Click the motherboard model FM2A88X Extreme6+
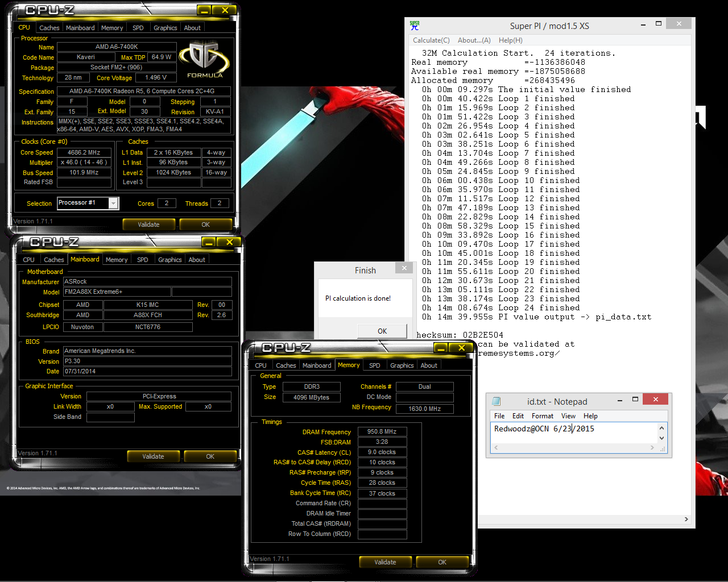The width and height of the screenshot is (728, 582). click(x=117, y=292)
